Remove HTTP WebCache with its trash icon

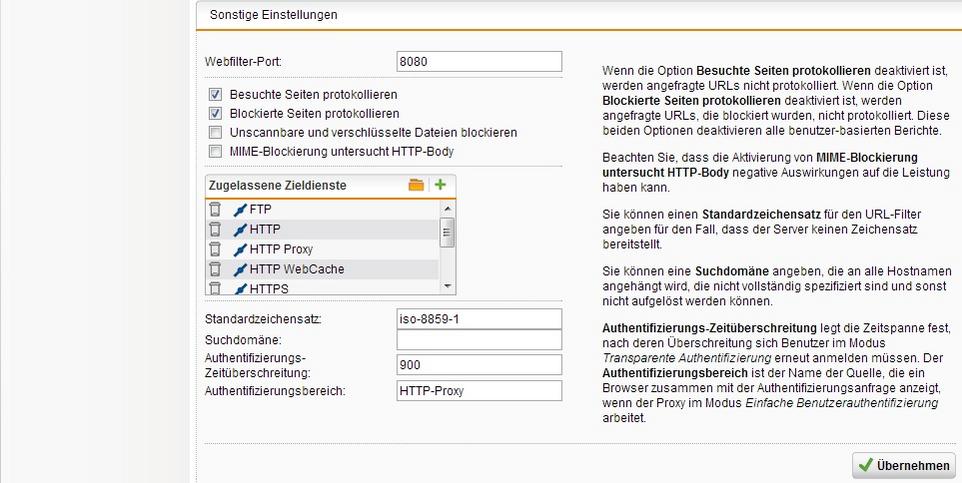click(215, 269)
